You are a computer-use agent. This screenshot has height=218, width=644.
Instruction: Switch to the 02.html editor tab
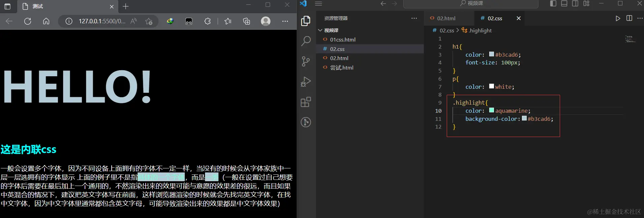446,18
